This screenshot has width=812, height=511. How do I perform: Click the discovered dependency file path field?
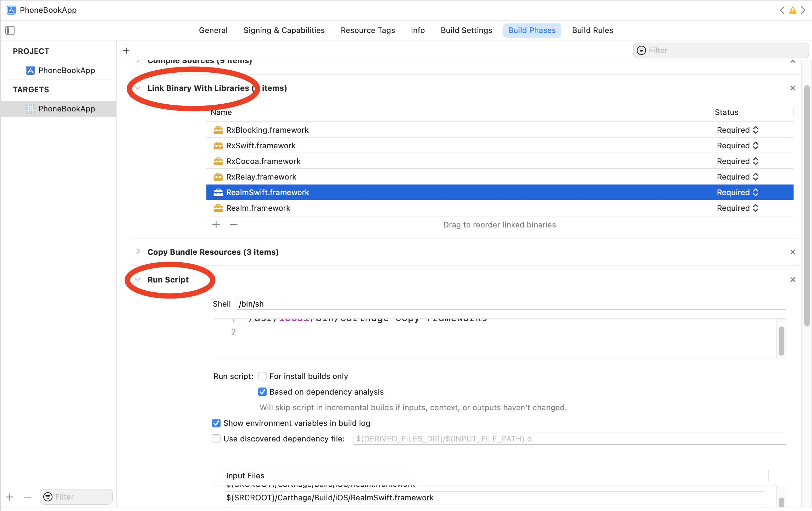coord(569,439)
